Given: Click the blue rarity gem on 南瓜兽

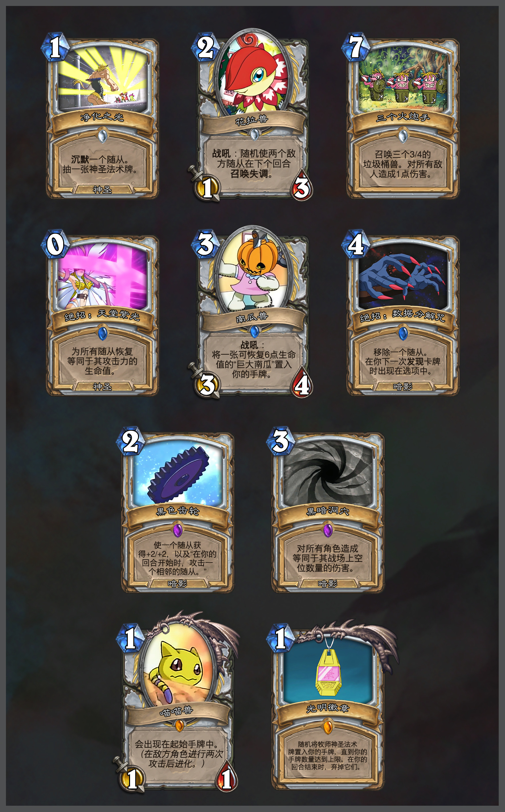Looking at the screenshot, I should click(x=254, y=332).
